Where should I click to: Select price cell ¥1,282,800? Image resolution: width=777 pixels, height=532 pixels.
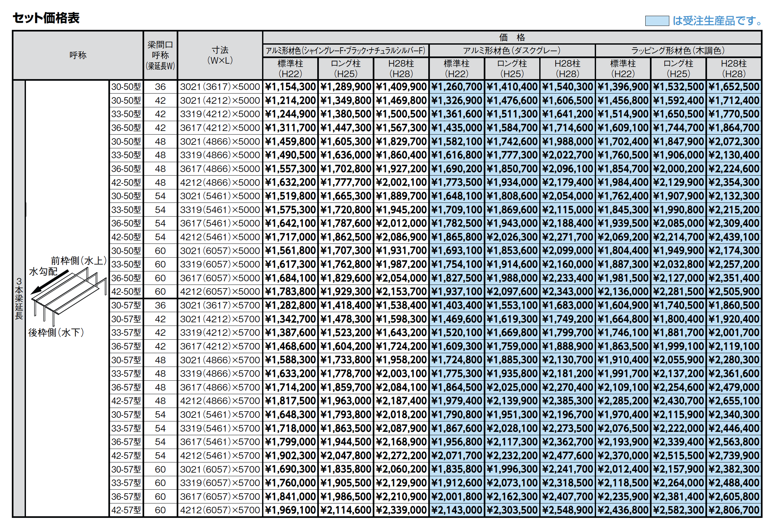290,305
